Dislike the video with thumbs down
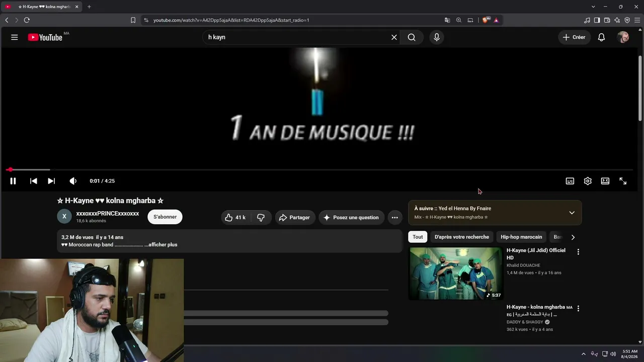 [x=261, y=217]
